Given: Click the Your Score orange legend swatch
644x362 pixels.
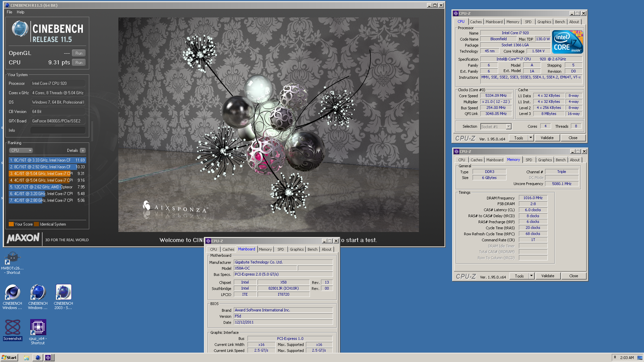Looking at the screenshot, I should click(11, 224).
